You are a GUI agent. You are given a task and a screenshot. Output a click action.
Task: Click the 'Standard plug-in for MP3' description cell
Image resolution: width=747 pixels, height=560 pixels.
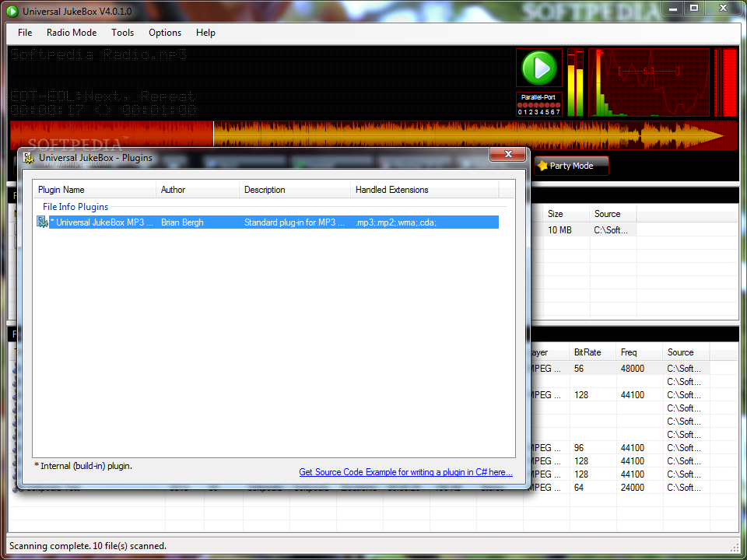point(294,222)
